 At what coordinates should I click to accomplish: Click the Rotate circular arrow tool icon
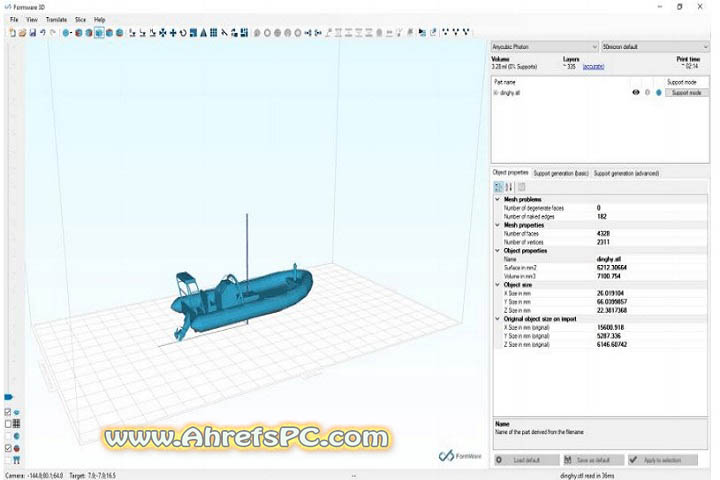(x=183, y=33)
